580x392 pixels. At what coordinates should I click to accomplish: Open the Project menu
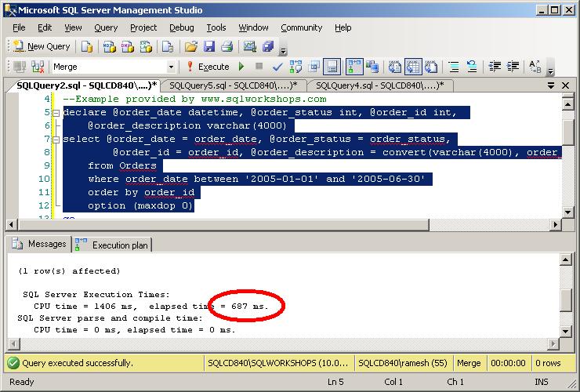point(143,27)
